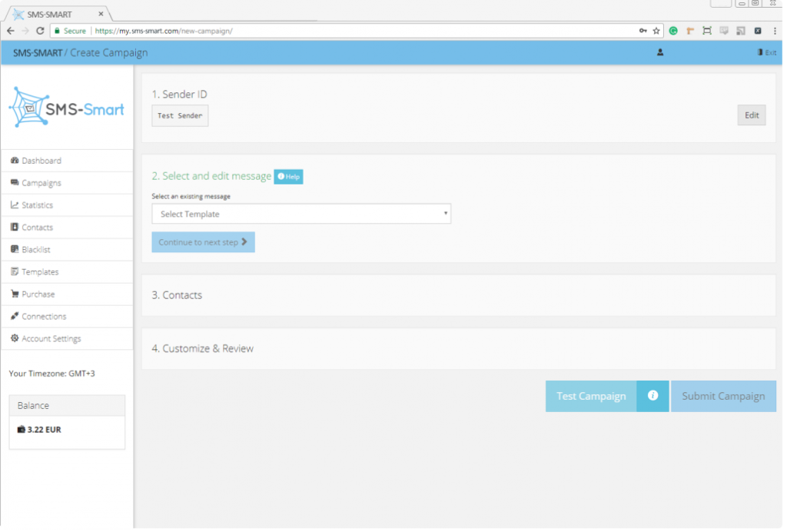787x532 pixels.
Task: Click the Campaigns icon in sidebar
Action: coord(15,183)
